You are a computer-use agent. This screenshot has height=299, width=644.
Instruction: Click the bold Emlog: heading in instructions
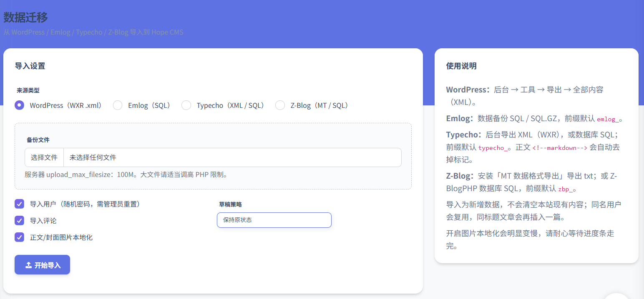point(460,118)
